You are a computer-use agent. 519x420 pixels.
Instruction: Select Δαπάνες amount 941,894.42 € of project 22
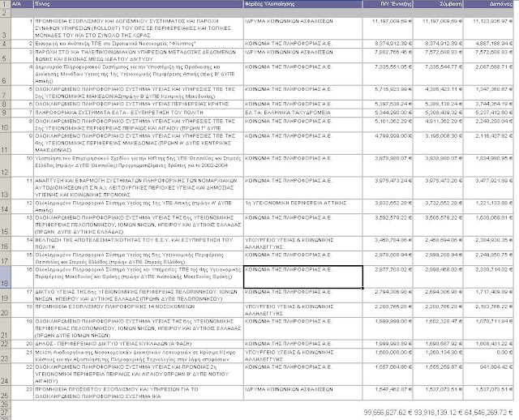pyautogui.click(x=488, y=375)
